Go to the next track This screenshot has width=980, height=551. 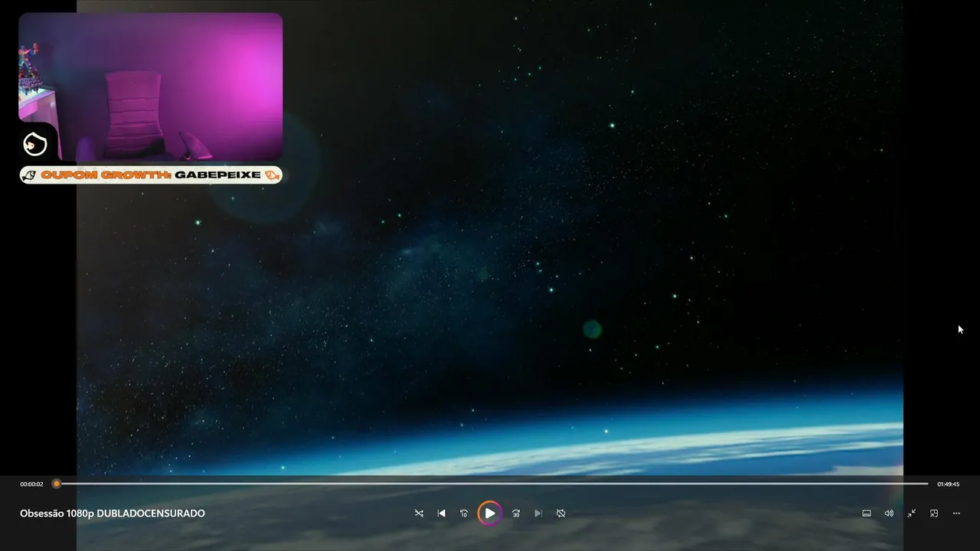(538, 514)
